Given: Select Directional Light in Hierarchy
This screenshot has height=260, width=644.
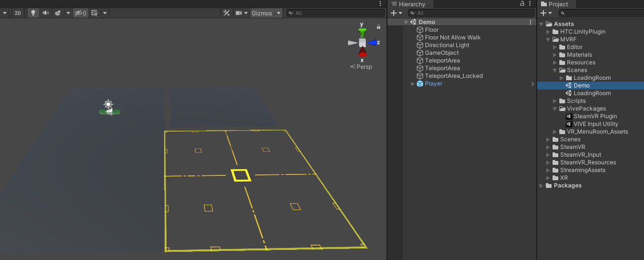Looking at the screenshot, I should click(447, 45).
